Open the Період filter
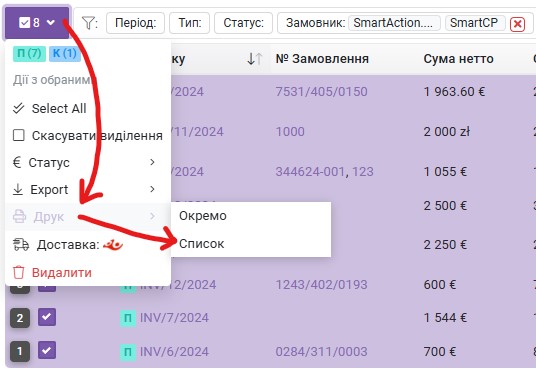 point(135,23)
